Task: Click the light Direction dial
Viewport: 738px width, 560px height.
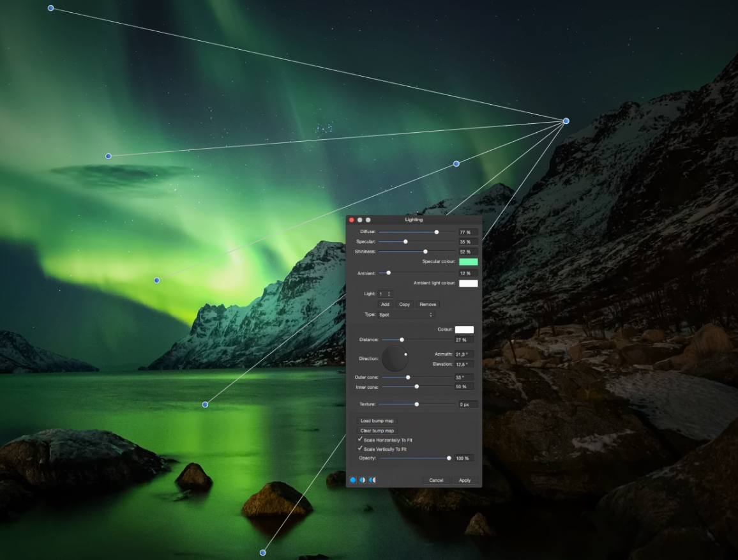Action: click(x=396, y=358)
